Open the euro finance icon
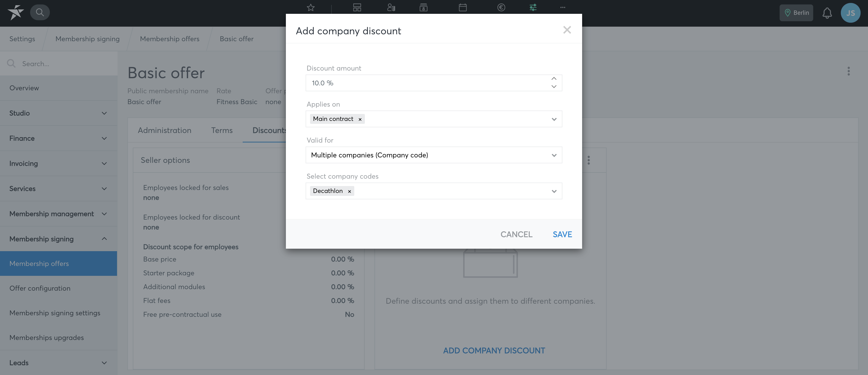The height and width of the screenshot is (375, 868). coord(501,7)
